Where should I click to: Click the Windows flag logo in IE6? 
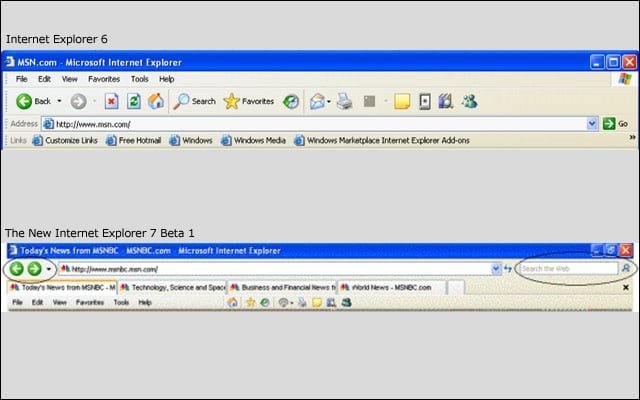coord(625,79)
